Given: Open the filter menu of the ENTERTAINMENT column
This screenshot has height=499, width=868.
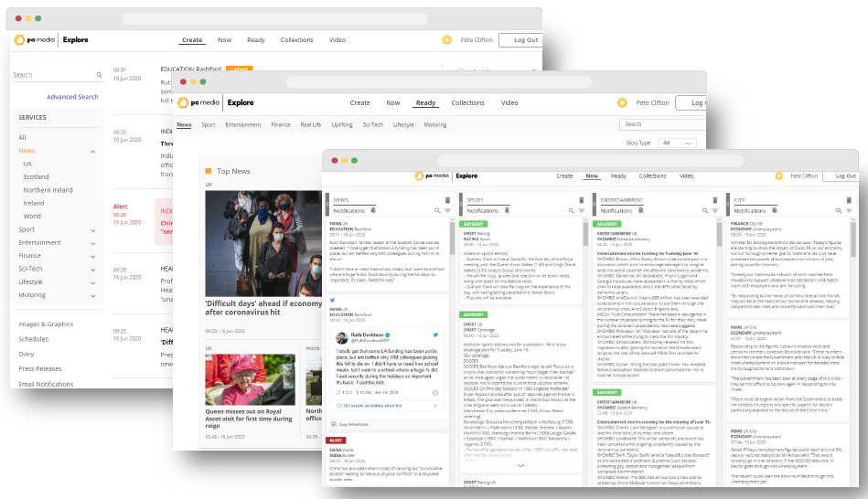Looking at the screenshot, I should pos(714,211).
